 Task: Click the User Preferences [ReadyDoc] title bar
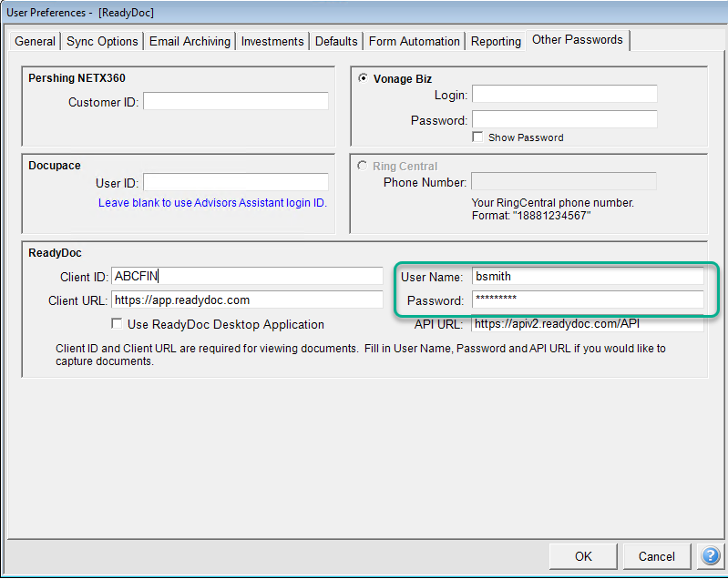[x=364, y=12]
